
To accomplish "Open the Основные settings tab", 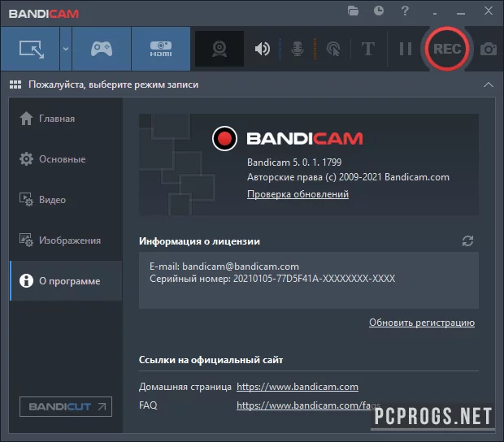I will tap(66, 159).
